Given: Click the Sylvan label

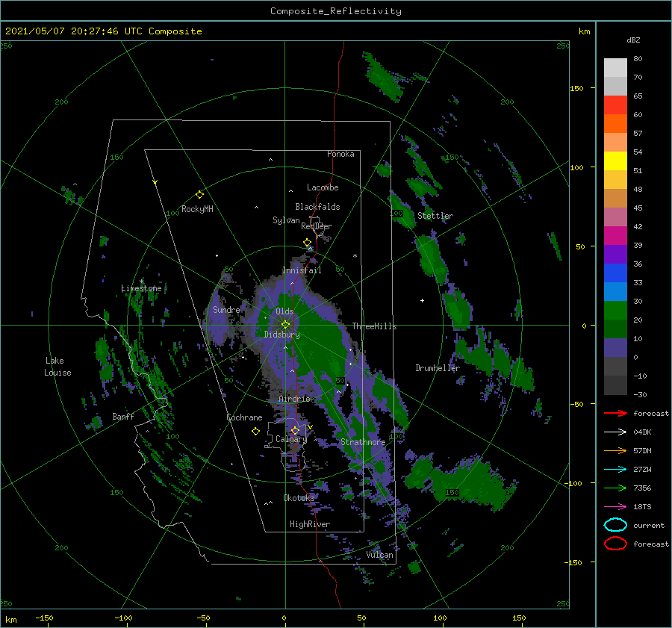Looking at the screenshot, I should tap(286, 220).
